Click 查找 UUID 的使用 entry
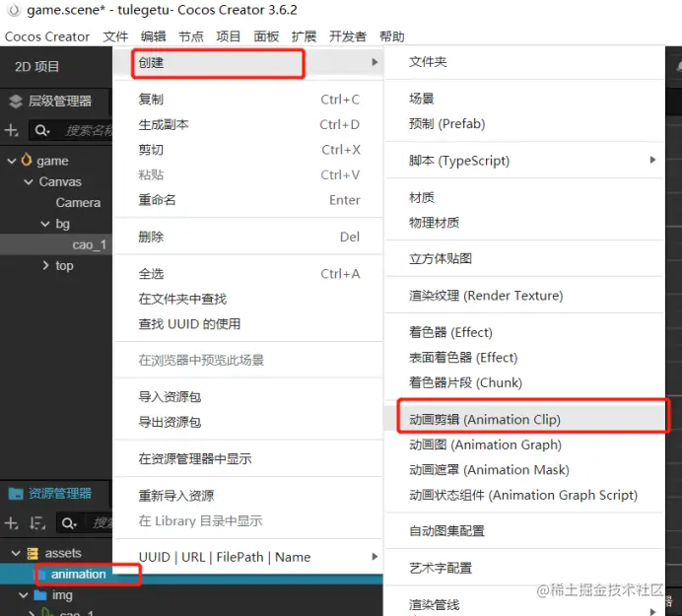This screenshot has width=682, height=616. [248, 324]
